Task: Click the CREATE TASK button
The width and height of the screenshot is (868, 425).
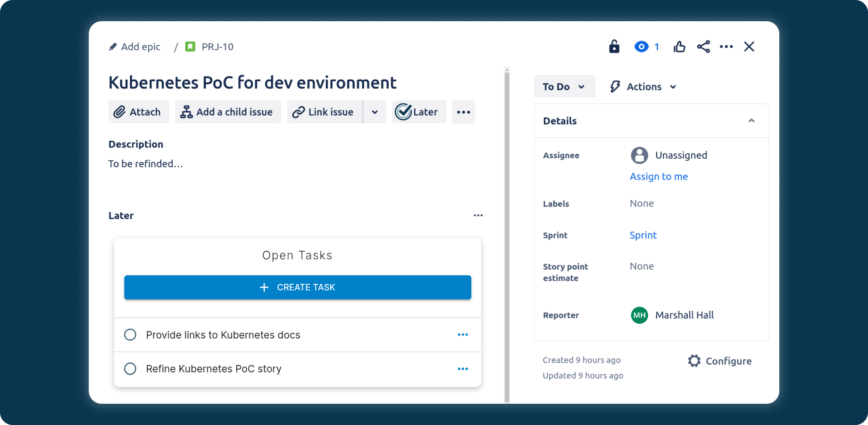Action: point(298,287)
